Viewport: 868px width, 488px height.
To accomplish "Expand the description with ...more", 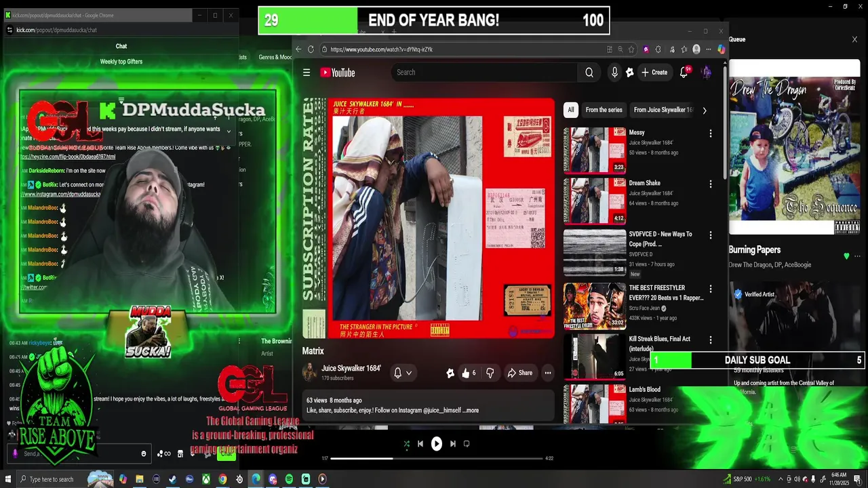I will [x=471, y=411].
